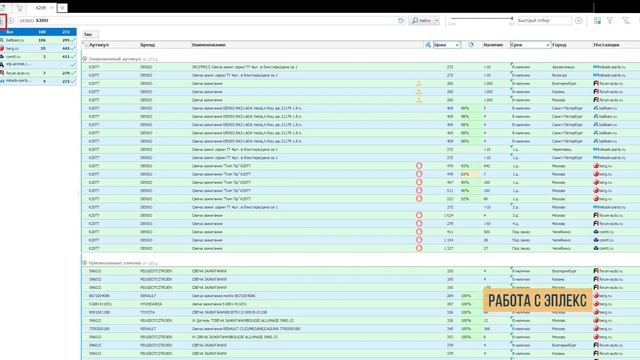This screenshot has width=640, height=360.
Task: Collapse the Запрошенный артикул group
Action: (x=84, y=59)
